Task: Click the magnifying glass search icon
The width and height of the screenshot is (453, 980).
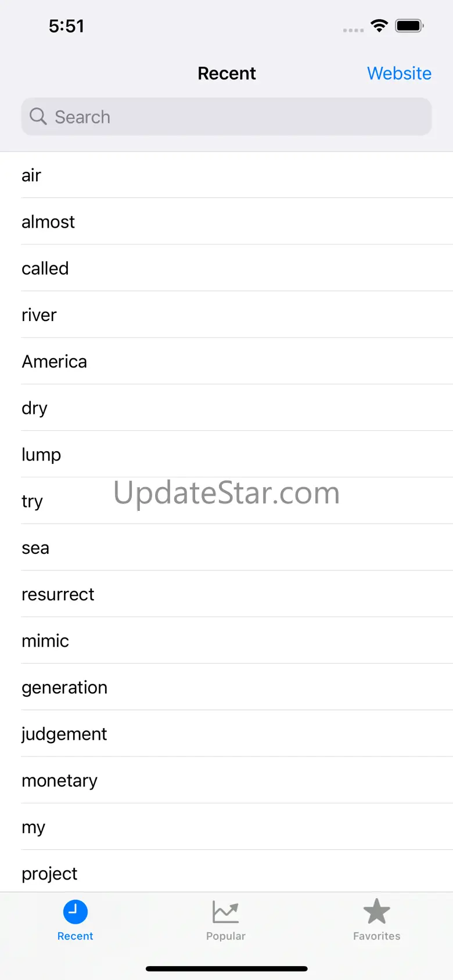Action: point(38,117)
